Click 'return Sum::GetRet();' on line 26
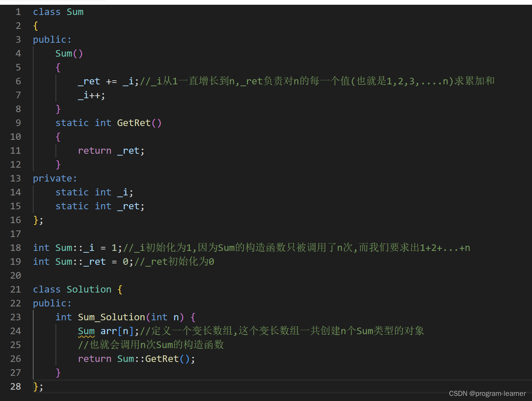532x401 pixels. tap(137, 359)
